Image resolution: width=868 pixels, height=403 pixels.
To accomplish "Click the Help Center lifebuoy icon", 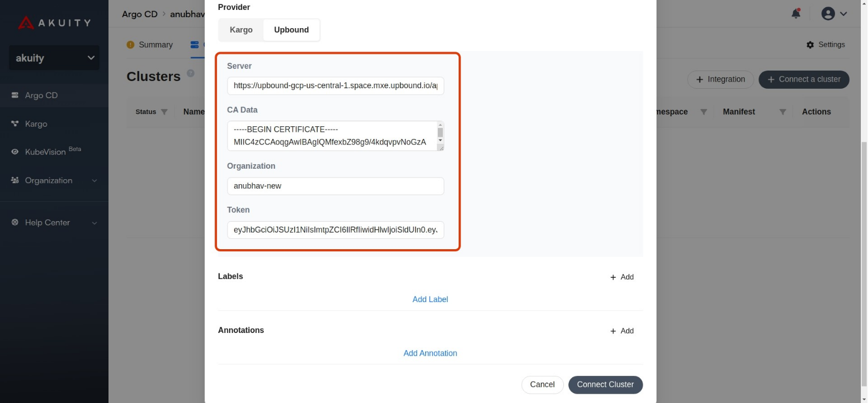I will point(15,222).
